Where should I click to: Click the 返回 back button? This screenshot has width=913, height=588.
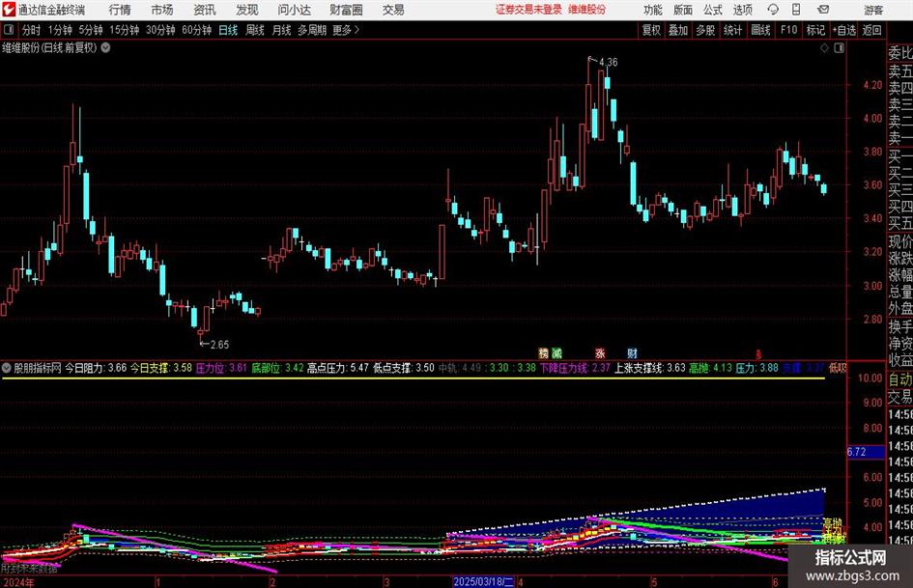click(x=871, y=30)
